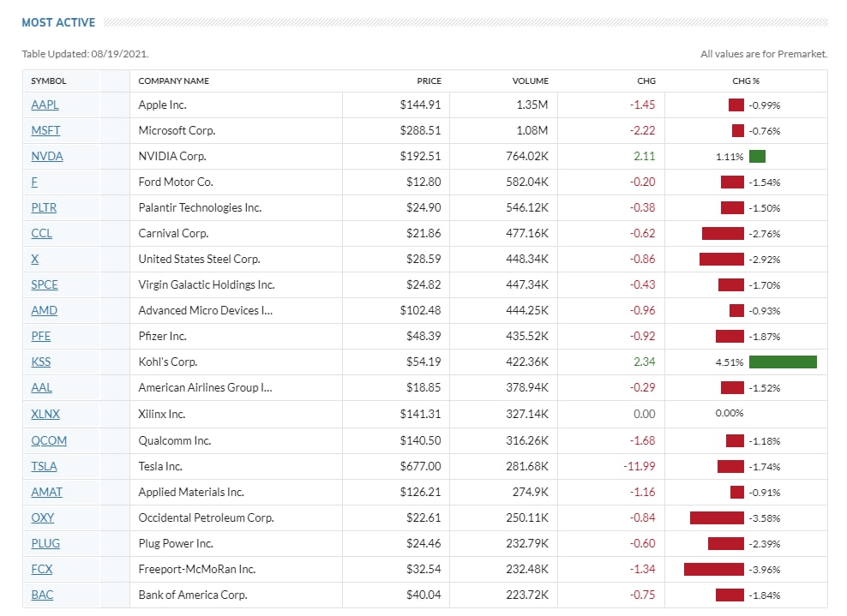Open the FCX ticker link
The image size is (847, 616).
42,569
